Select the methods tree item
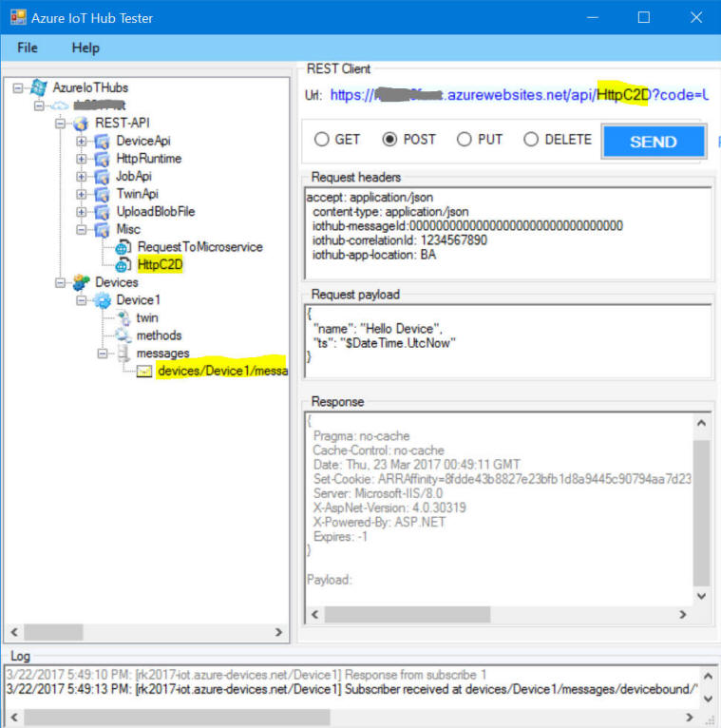 click(159, 335)
